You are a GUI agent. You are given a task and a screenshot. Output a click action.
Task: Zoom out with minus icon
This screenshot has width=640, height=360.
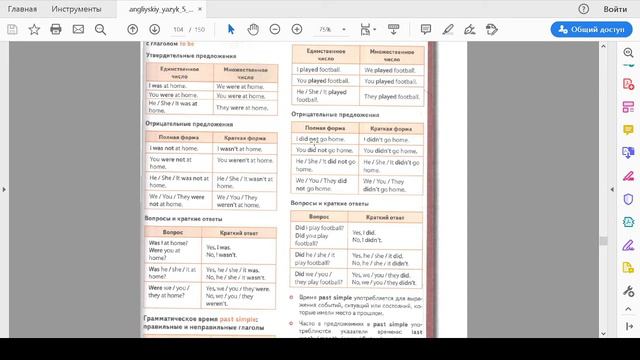(275, 29)
